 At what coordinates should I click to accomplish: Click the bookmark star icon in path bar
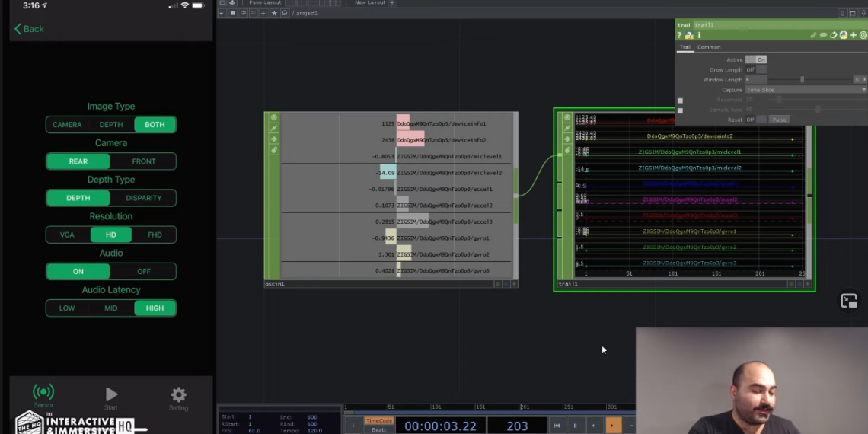pos(274,13)
